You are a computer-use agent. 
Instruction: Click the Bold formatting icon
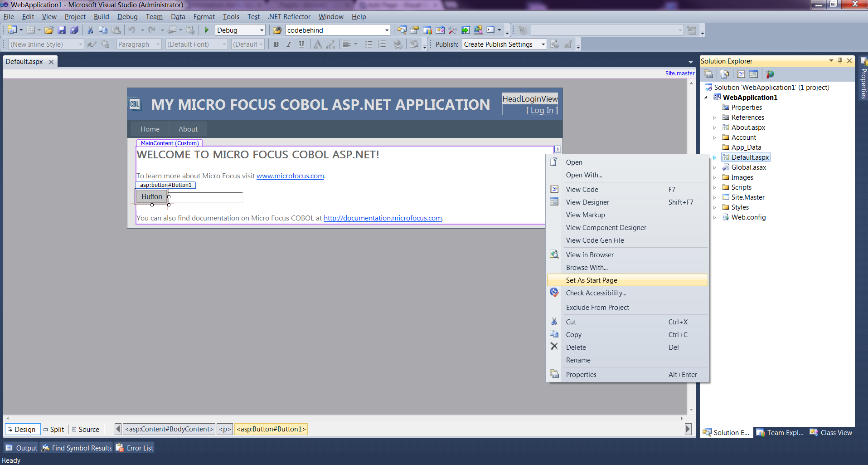pos(276,44)
